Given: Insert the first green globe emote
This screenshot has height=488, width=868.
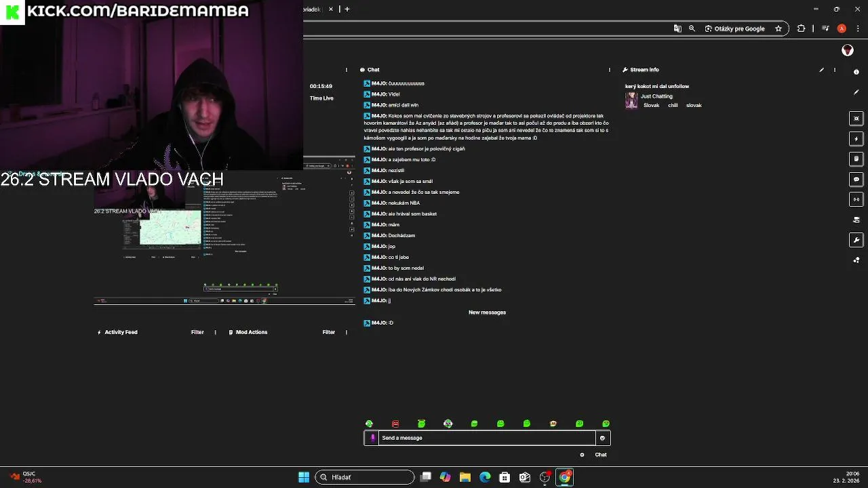Looking at the screenshot, I should [x=369, y=424].
